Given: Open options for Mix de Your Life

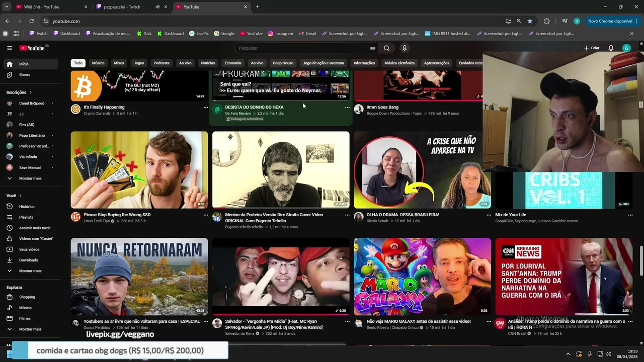Looking at the screenshot, I should coord(630,215).
